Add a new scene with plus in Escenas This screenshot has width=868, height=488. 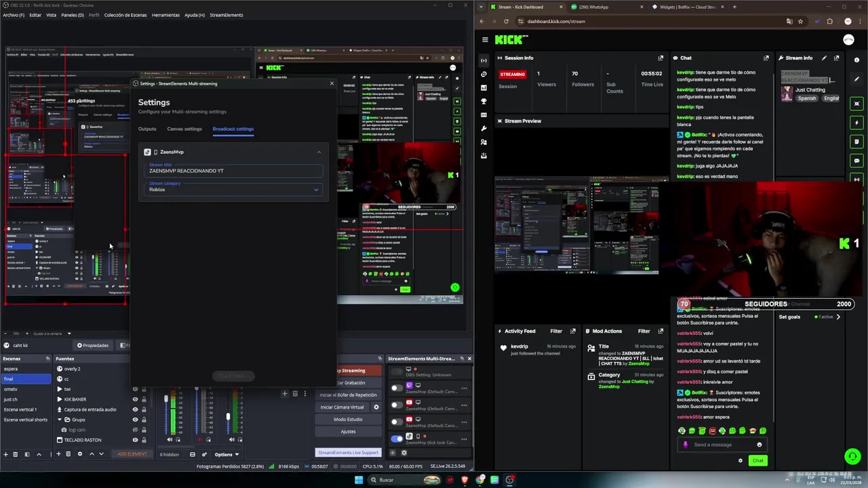[6, 454]
